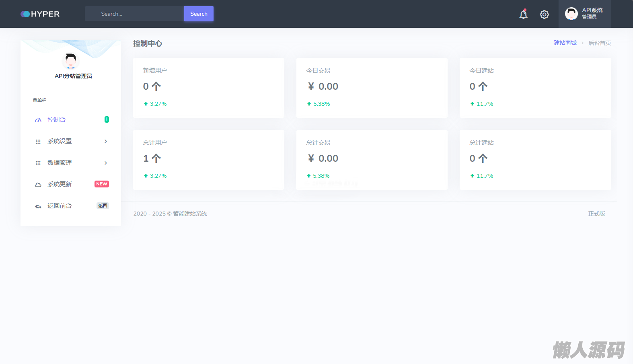This screenshot has height=364, width=633.
Task: Click the HYPER logo
Action: pos(40,14)
